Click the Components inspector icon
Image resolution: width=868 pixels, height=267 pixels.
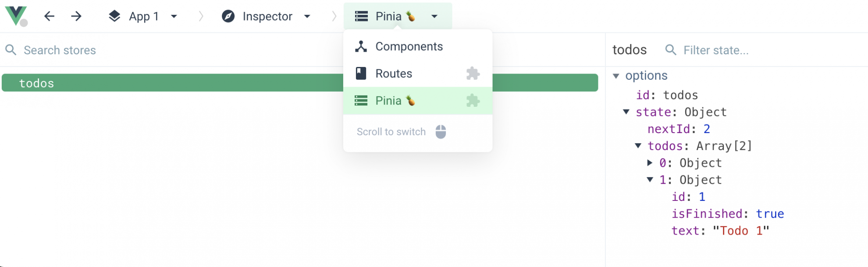coord(361,46)
